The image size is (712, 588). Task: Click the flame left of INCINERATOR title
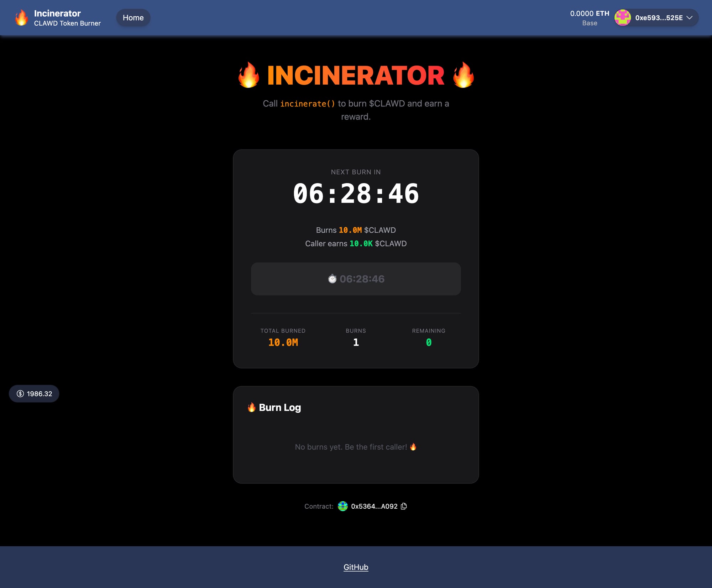coord(248,75)
